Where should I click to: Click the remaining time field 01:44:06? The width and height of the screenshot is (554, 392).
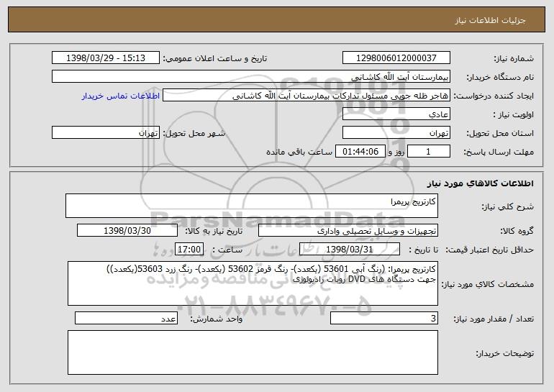[360, 152]
